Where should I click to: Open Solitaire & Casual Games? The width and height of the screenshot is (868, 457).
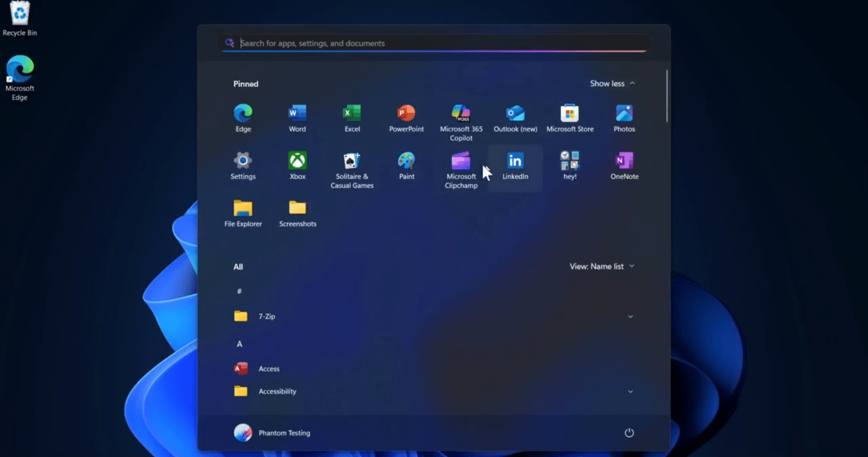coord(352,170)
